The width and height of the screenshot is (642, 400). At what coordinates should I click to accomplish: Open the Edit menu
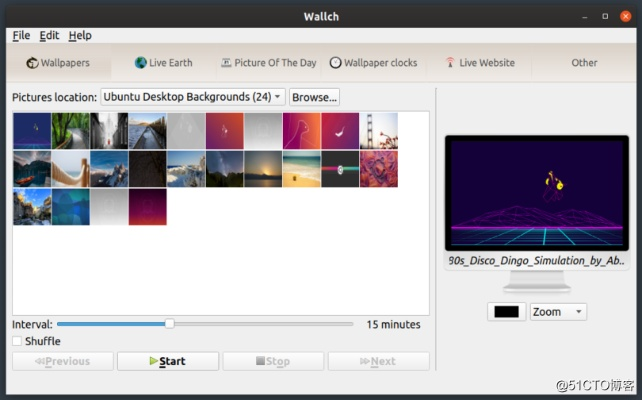tap(49, 35)
